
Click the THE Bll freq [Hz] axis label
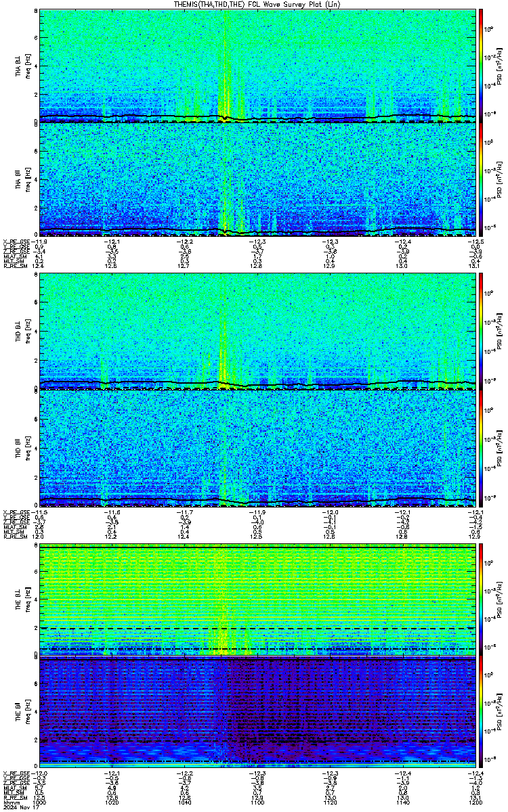[x=27, y=712]
